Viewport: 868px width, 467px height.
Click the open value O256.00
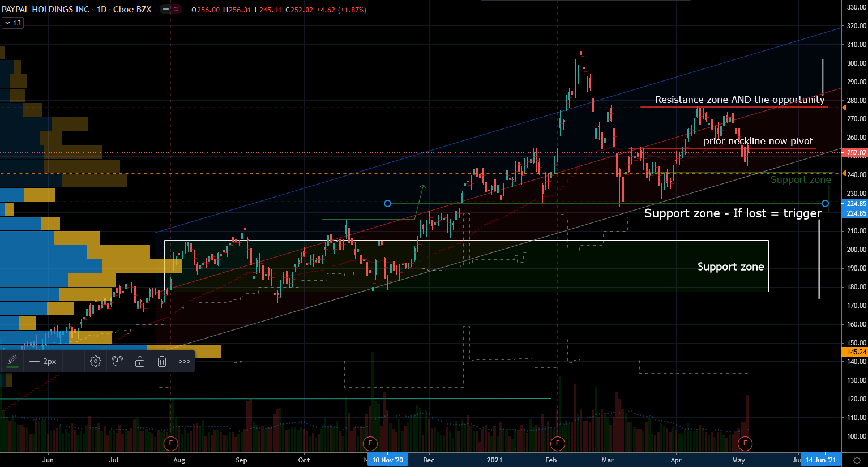(206, 10)
